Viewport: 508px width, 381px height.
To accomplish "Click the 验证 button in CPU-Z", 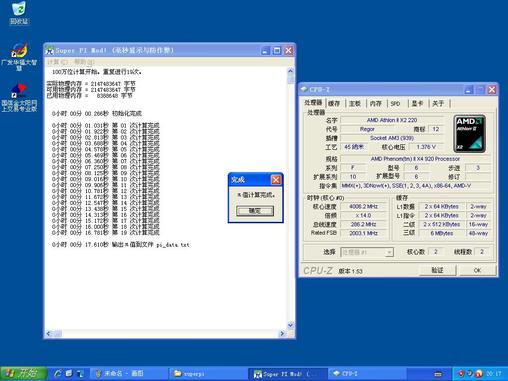I will click(x=437, y=270).
